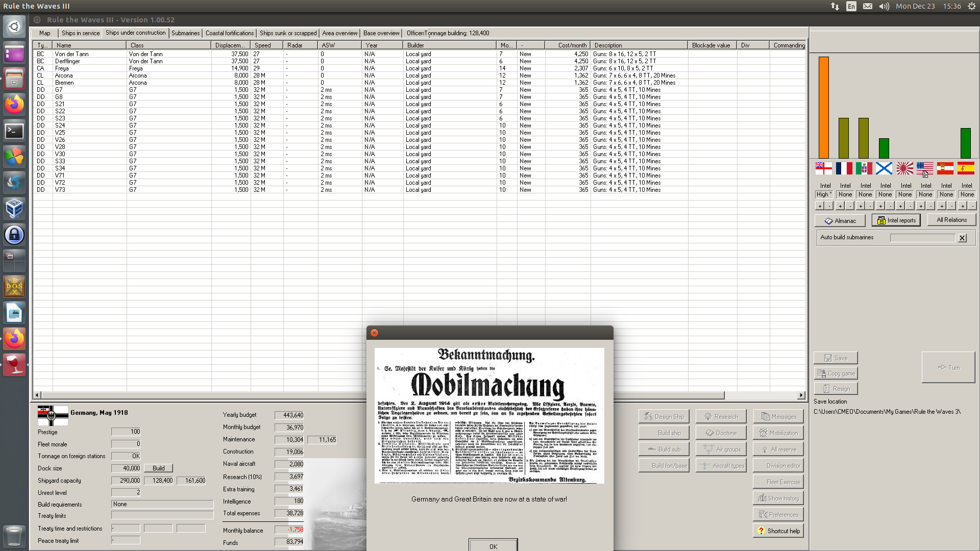Click the Build button next to Dock size

coord(158,468)
